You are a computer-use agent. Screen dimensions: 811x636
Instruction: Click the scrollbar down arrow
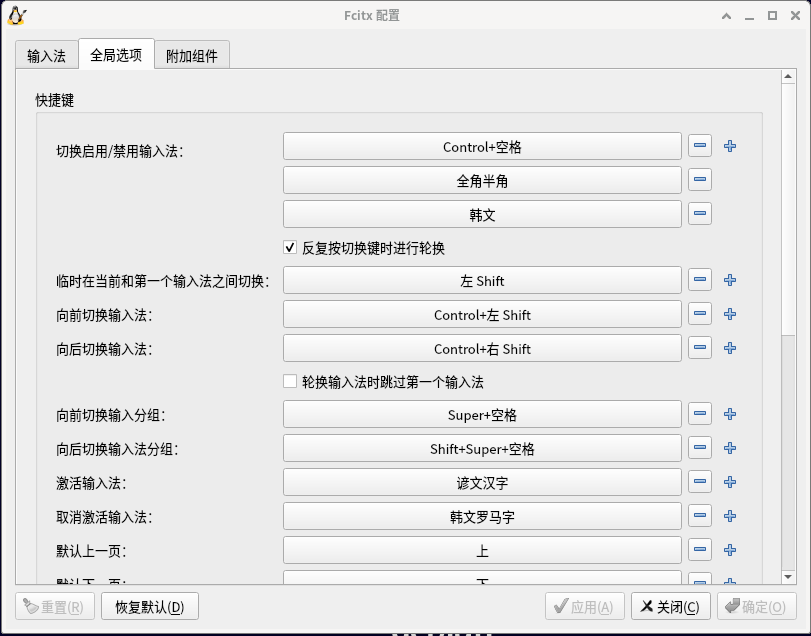pyautogui.click(x=788, y=577)
